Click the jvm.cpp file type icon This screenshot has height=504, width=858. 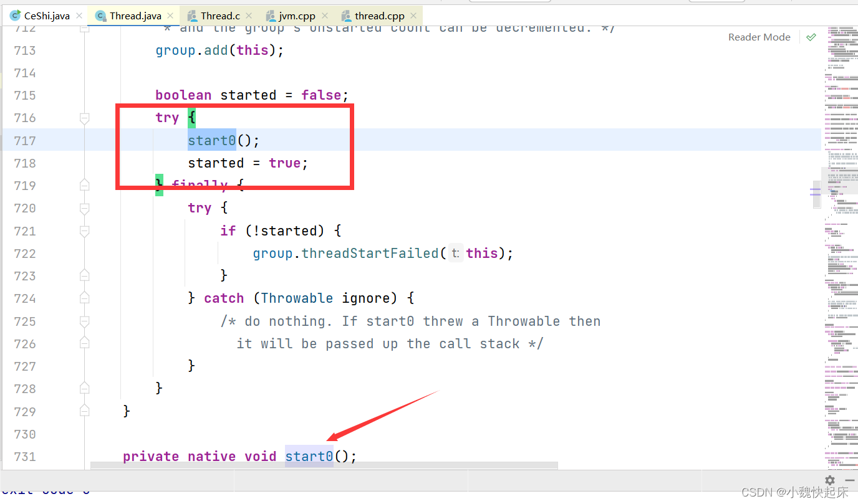pyautogui.click(x=270, y=16)
